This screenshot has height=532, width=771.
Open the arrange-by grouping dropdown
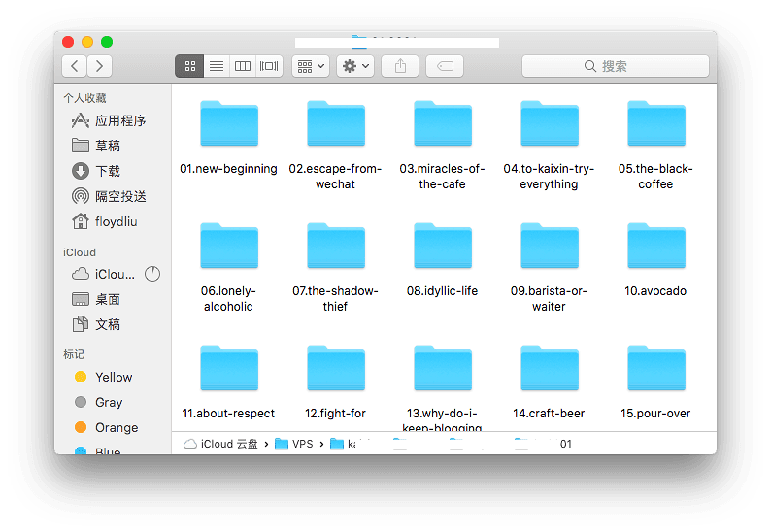[311, 66]
